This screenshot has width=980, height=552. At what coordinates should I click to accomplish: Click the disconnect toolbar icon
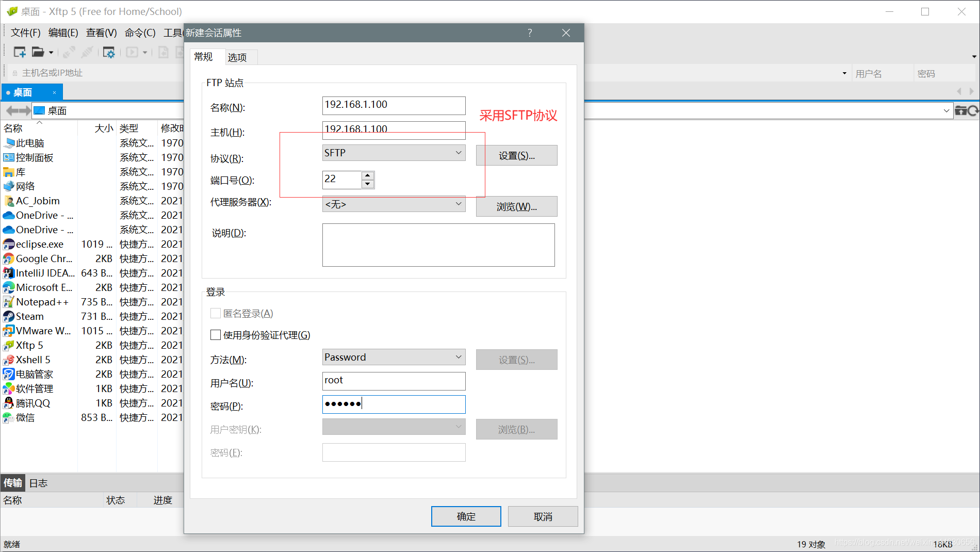[87, 52]
